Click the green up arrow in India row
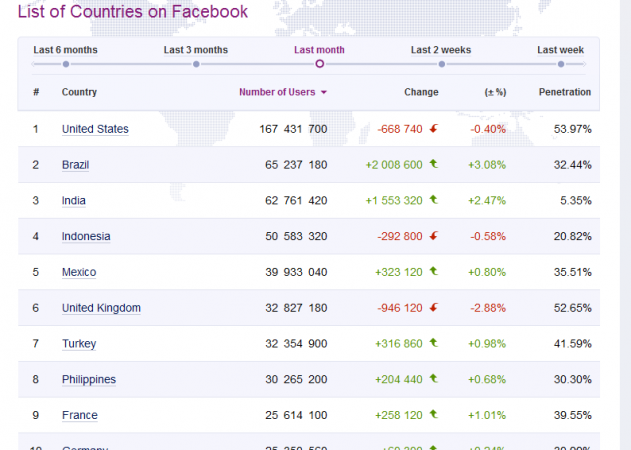Screen dimensions: 631x450 [434, 200]
